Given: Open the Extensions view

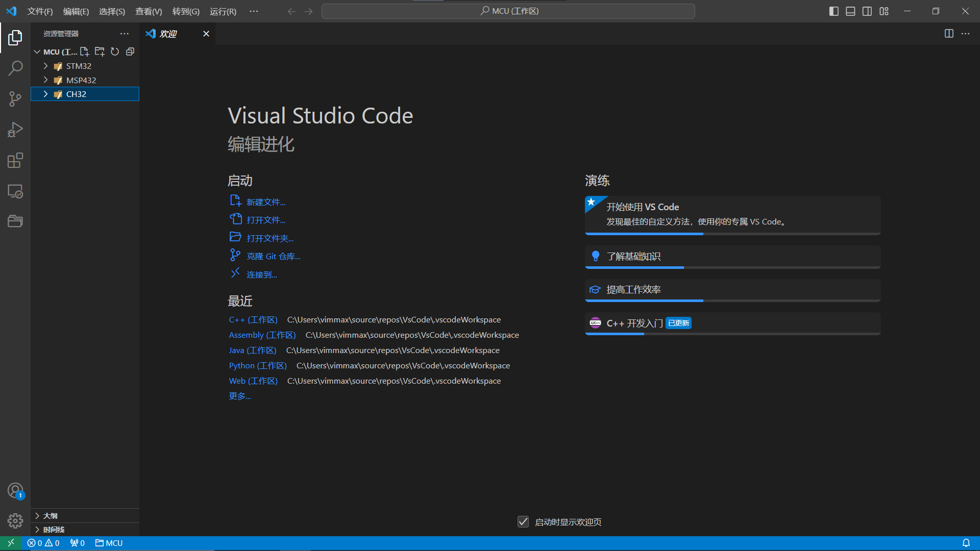Looking at the screenshot, I should 15,160.
